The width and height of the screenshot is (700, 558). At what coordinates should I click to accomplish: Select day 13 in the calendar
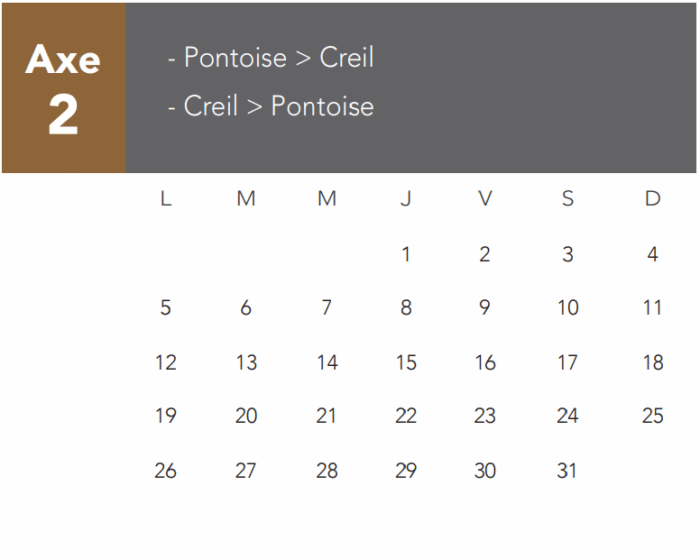coord(246,363)
